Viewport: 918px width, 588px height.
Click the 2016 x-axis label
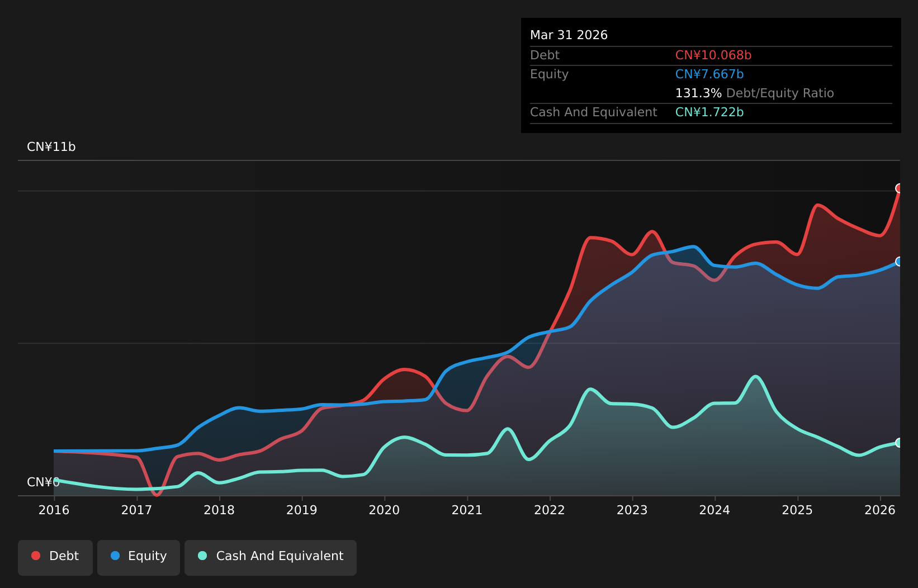tap(54, 510)
